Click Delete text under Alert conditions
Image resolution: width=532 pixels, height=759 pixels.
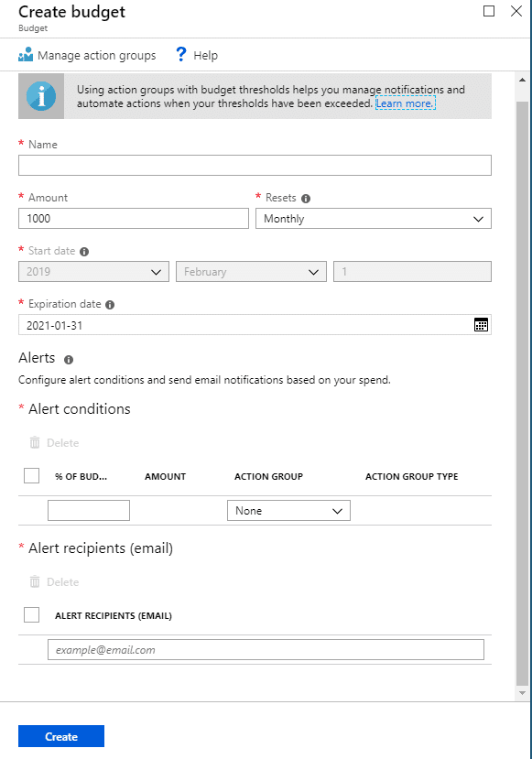click(x=63, y=443)
